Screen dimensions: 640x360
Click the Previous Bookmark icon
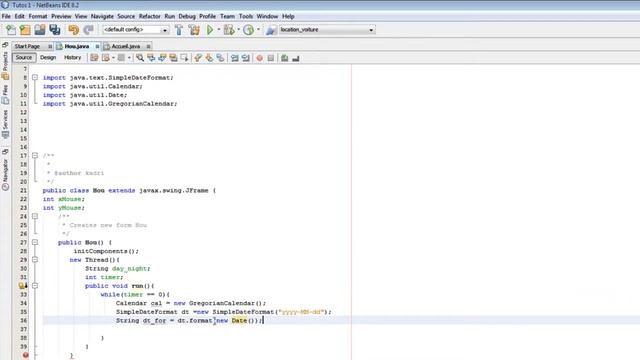tap(198, 58)
